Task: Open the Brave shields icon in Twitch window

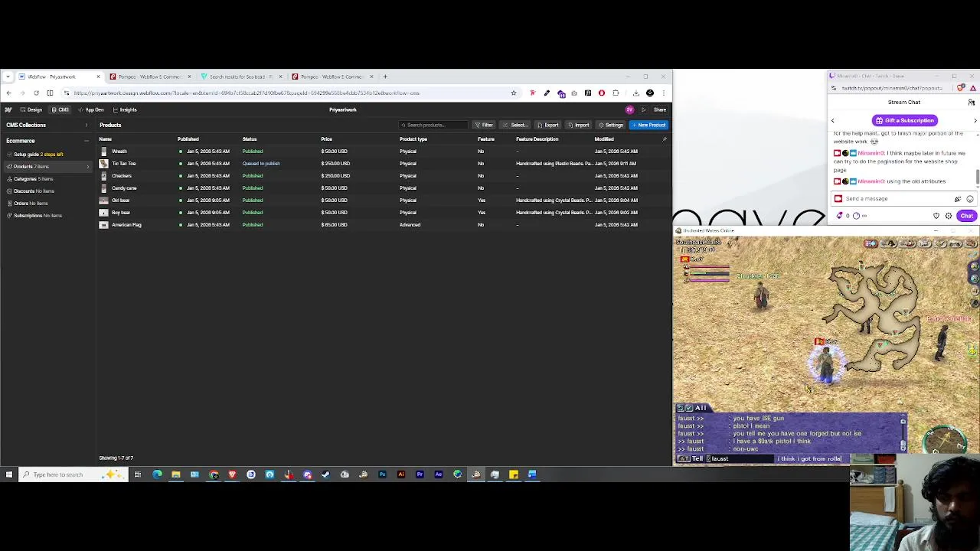Action: pyautogui.click(x=962, y=88)
